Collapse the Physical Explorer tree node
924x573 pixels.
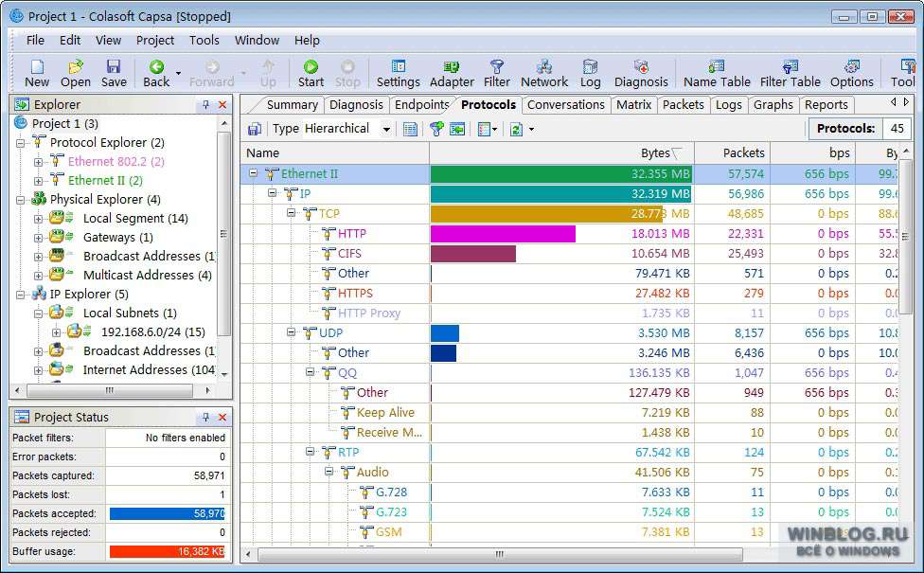(20, 199)
